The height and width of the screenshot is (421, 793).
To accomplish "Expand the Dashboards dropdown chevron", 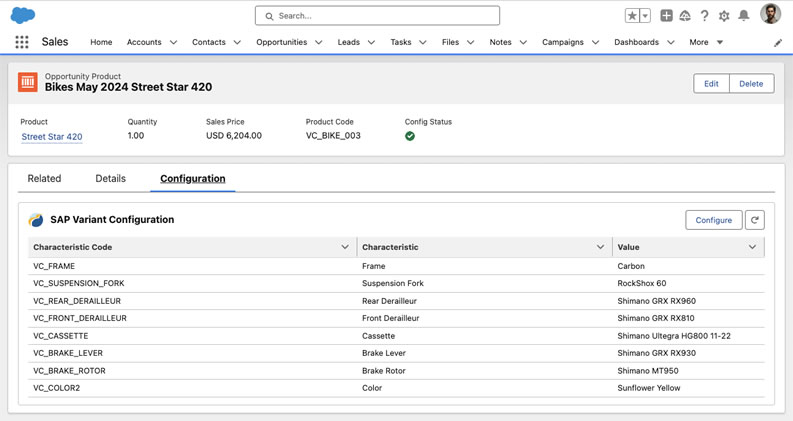I will tap(671, 43).
